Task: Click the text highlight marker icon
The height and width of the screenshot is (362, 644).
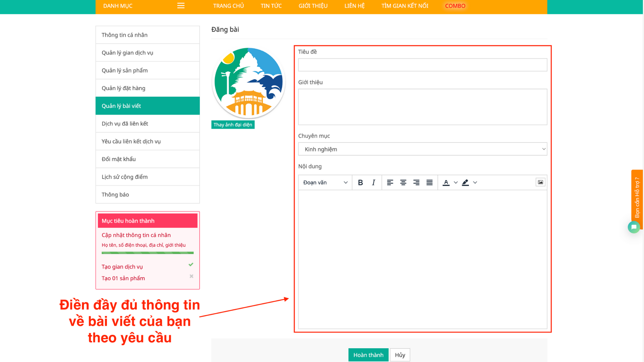Action: coord(465,182)
